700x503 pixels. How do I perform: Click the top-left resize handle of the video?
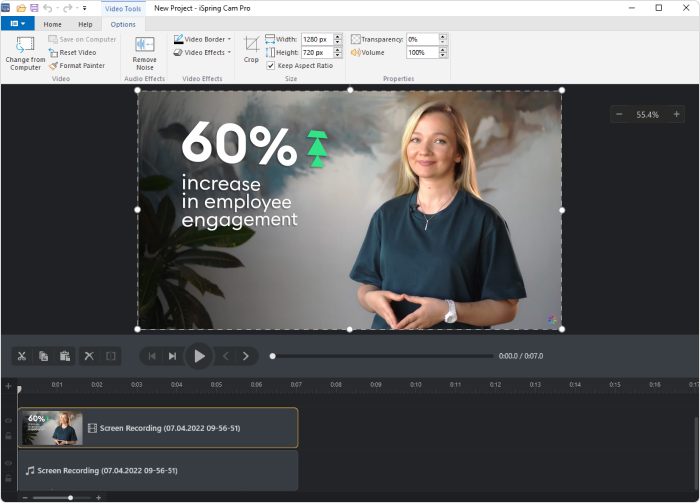coord(138,90)
